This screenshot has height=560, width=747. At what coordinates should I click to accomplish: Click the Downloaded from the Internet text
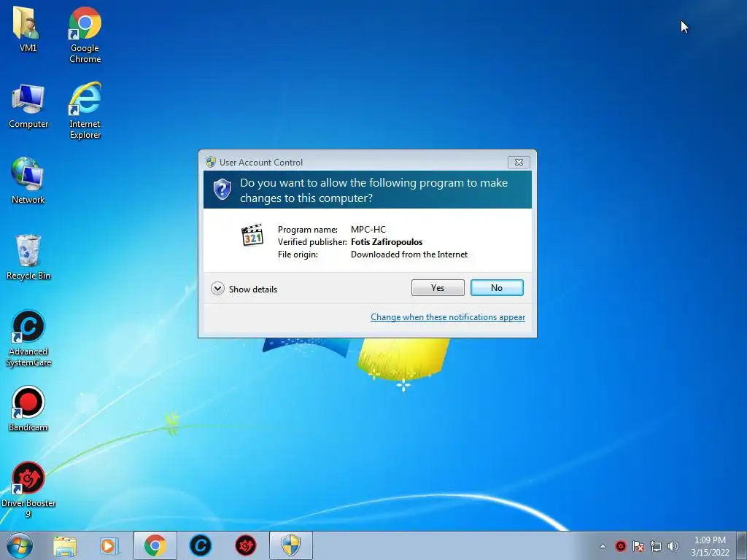point(409,254)
